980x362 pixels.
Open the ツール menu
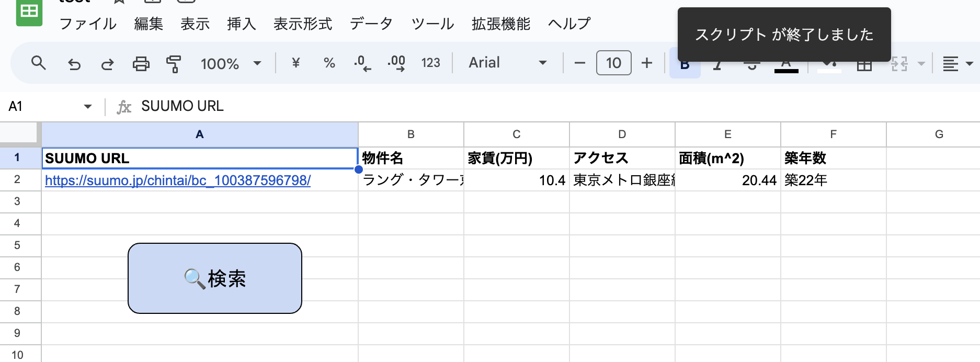point(432,24)
